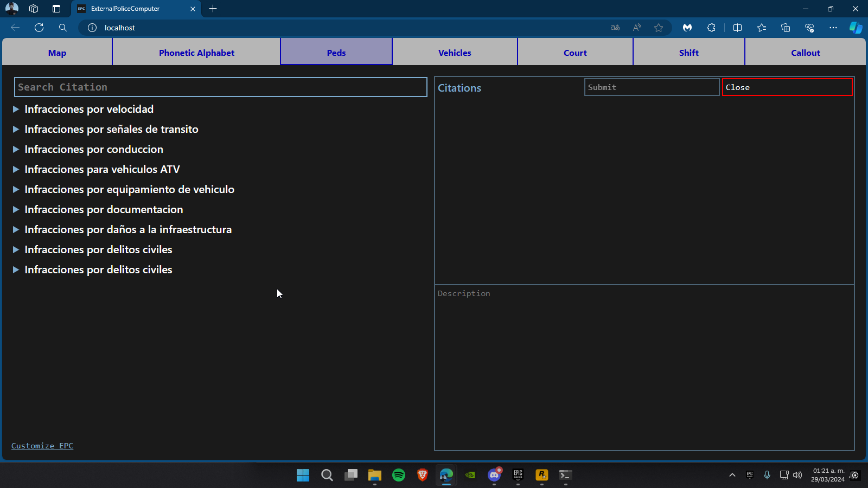The height and width of the screenshot is (488, 868).
Task: Open Discord from the taskbar
Action: click(x=494, y=476)
